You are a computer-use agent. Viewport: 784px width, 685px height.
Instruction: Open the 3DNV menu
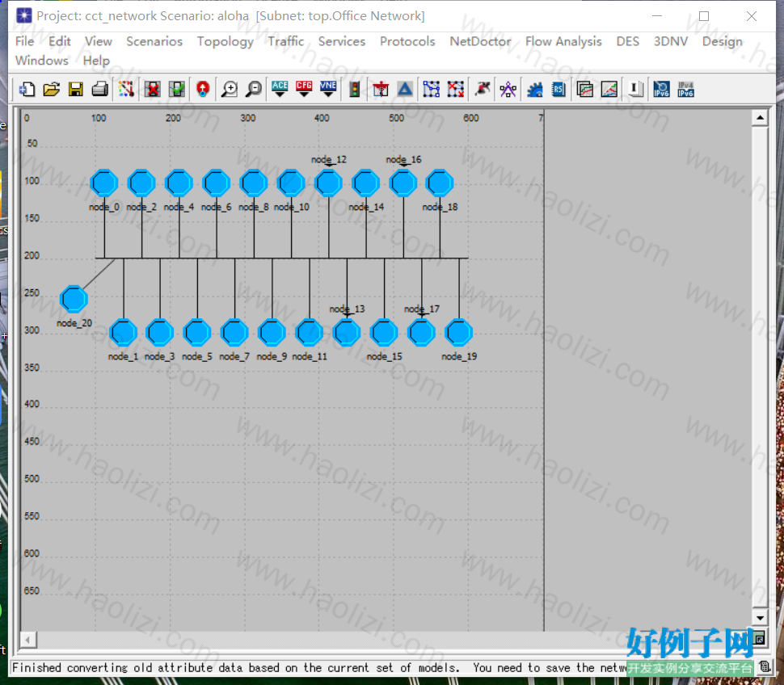[671, 41]
